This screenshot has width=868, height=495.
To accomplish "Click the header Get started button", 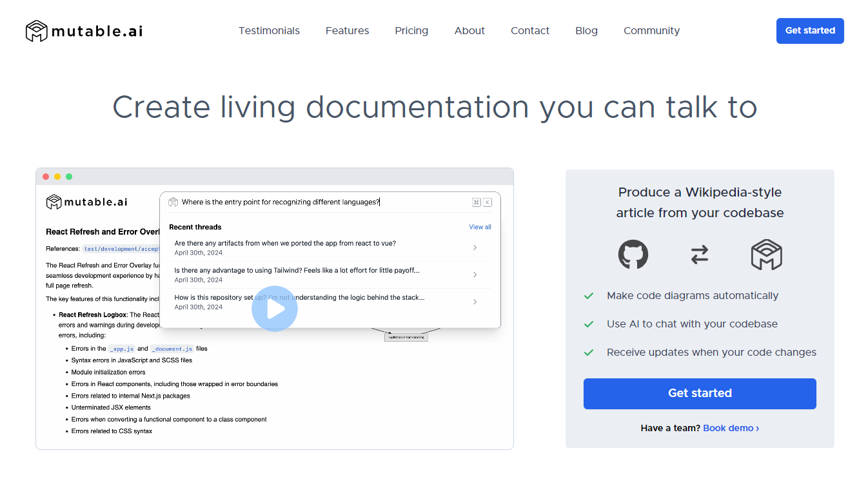I will pos(810,31).
